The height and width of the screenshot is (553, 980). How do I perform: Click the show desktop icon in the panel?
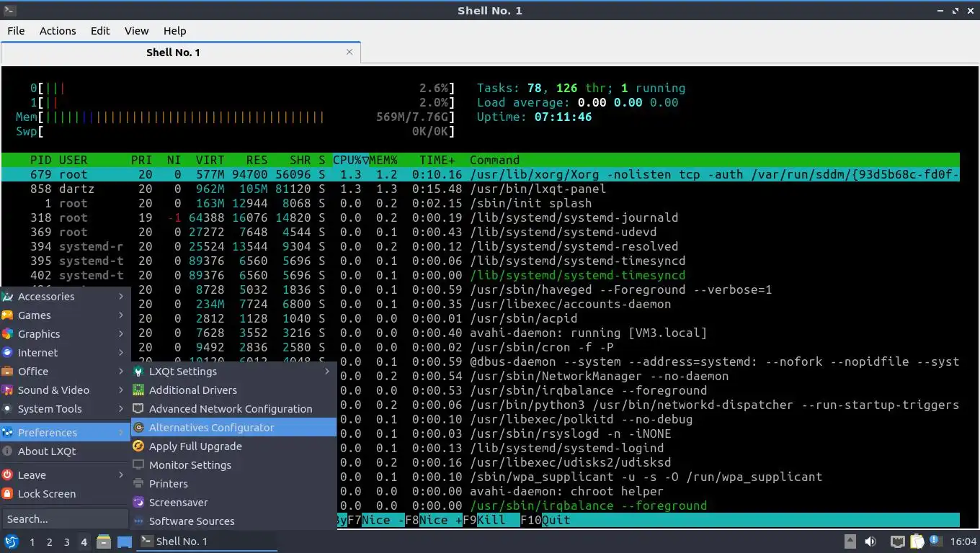124,541
